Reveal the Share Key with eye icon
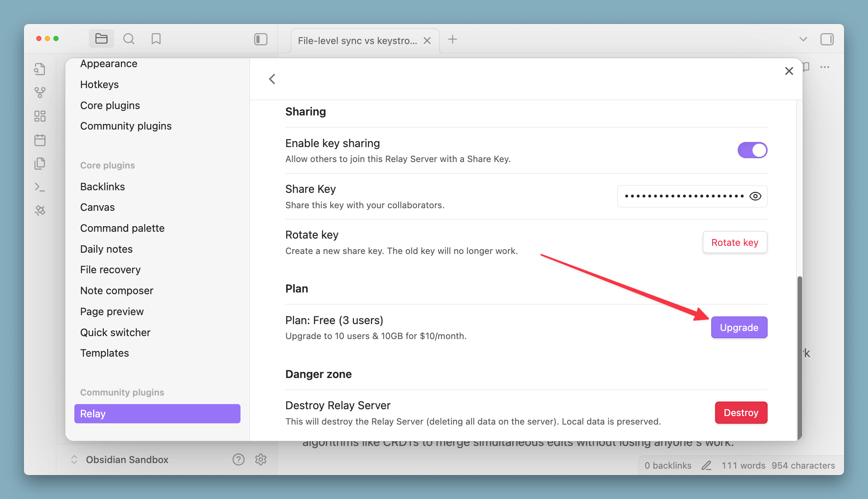 pyautogui.click(x=755, y=196)
